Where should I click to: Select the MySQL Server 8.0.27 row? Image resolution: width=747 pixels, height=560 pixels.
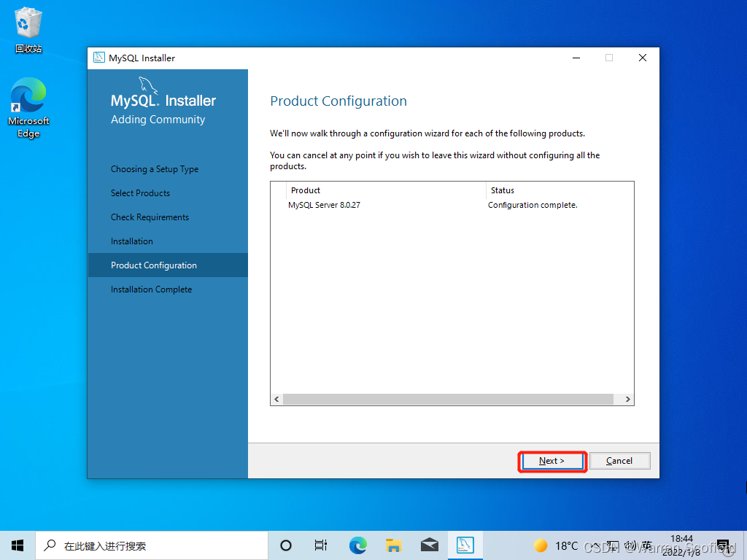click(x=452, y=205)
